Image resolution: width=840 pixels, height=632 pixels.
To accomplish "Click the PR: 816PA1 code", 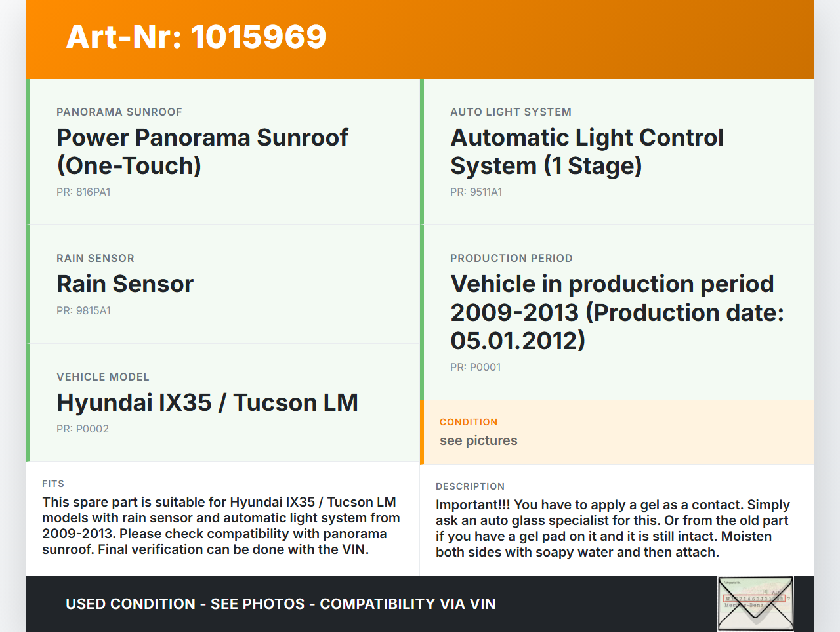I will coord(83,192).
